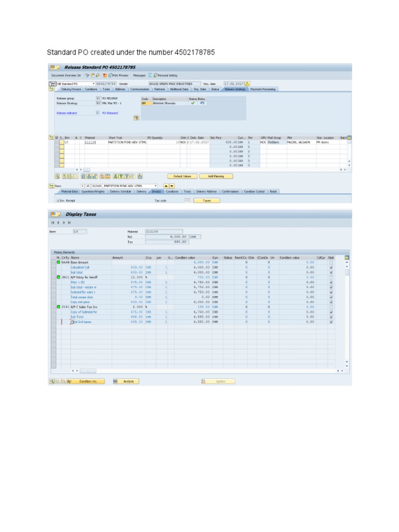
Task: Click the yellow warning icon beside Doc. date
Action: pyautogui.click(x=247, y=84)
